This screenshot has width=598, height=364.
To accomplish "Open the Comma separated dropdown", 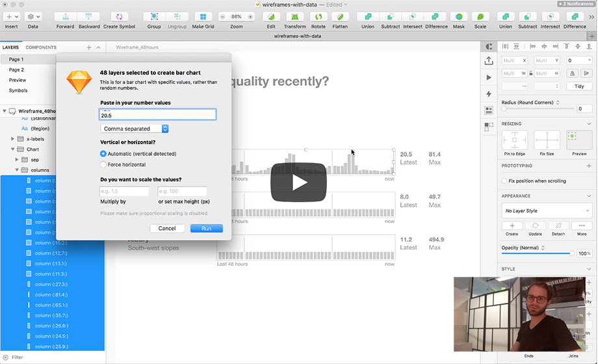I will coord(135,129).
